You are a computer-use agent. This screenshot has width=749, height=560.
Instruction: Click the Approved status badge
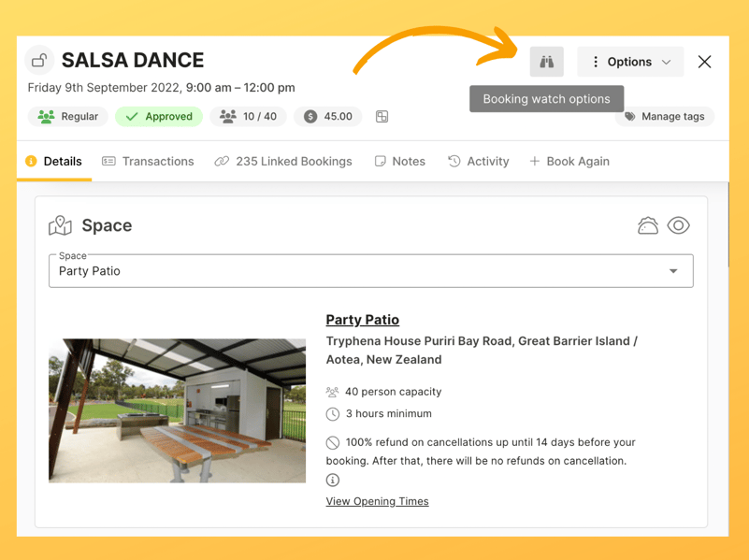point(159,117)
